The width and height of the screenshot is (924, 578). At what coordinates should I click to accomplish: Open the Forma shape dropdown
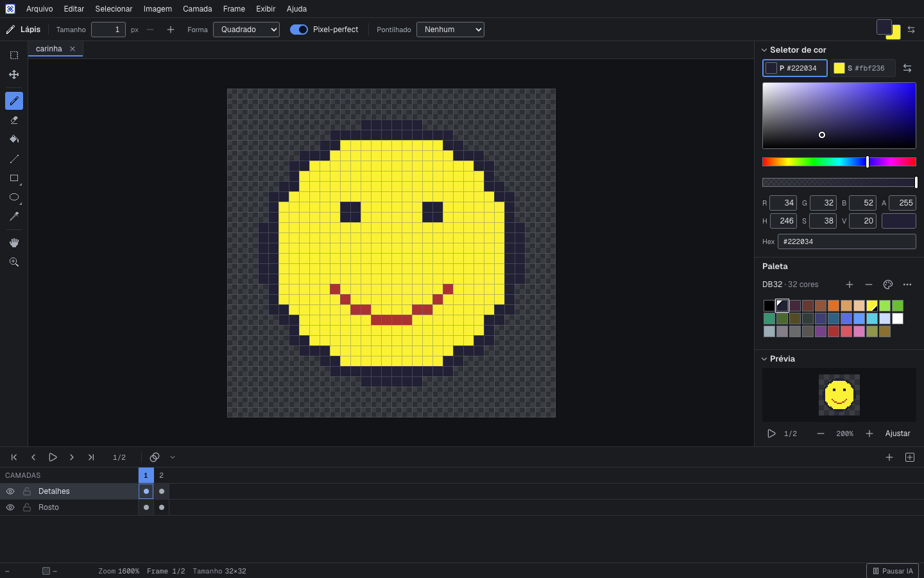(246, 30)
